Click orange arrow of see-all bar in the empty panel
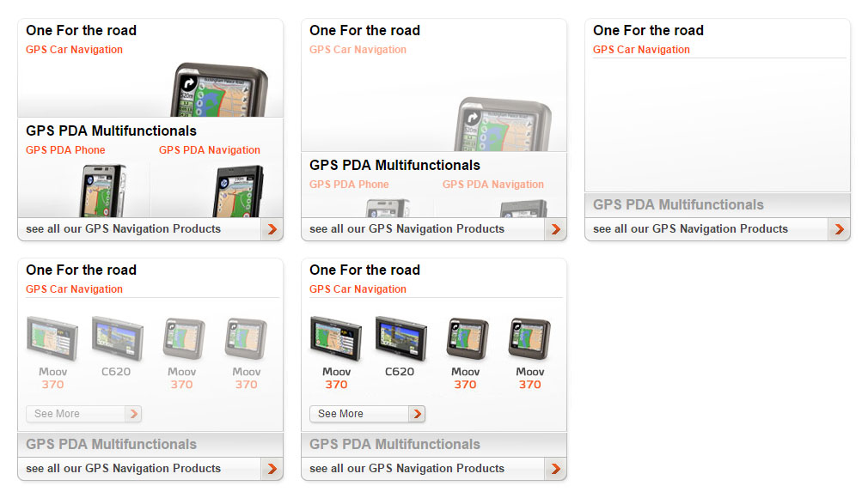This screenshot has width=868, height=498. [840, 229]
